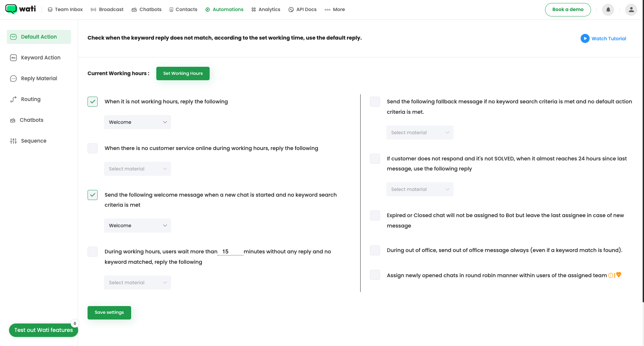The width and height of the screenshot is (644, 346).
Task: Open the user profile avatar icon
Action: (x=631, y=10)
